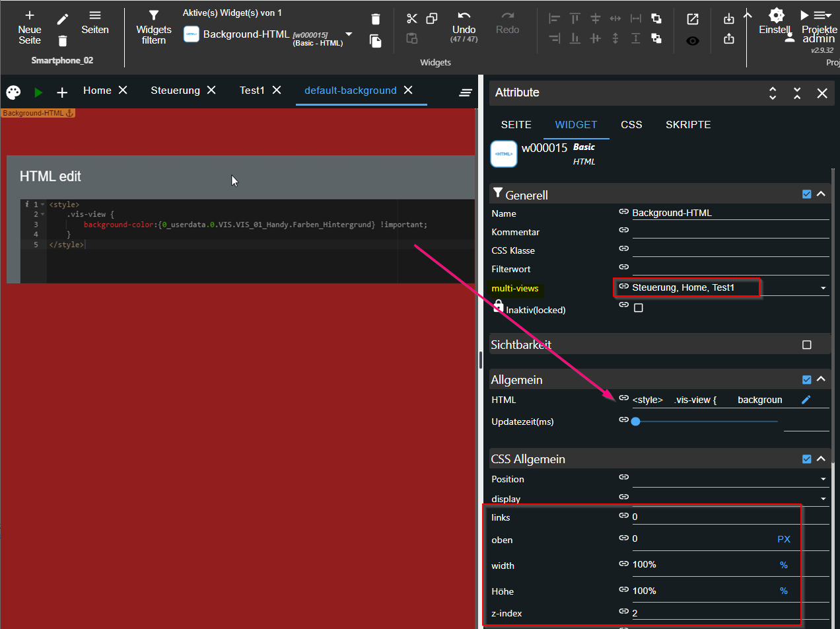
Task: Toggle the Generell section checkbox
Action: coord(806,194)
